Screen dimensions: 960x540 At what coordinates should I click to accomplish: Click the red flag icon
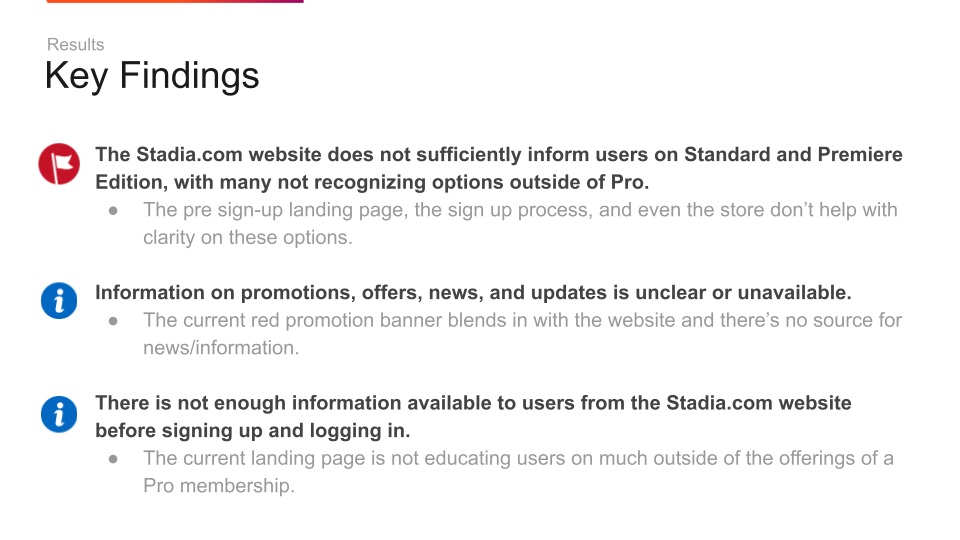point(59,164)
